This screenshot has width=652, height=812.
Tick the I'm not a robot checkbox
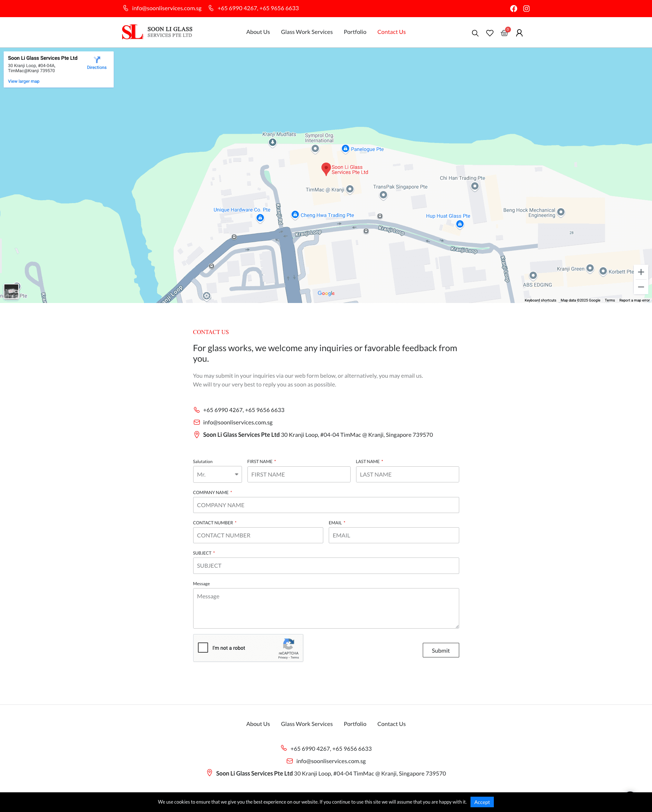pos(203,648)
